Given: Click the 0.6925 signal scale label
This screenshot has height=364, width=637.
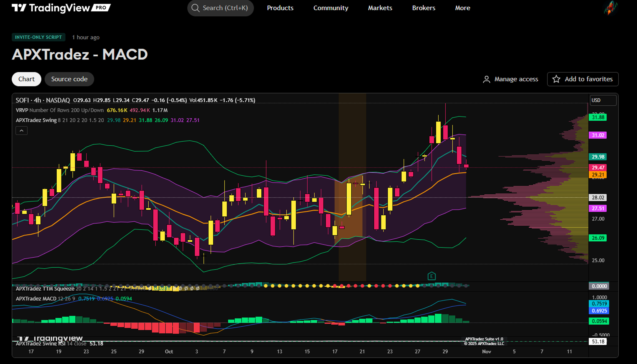Looking at the screenshot, I should click(x=599, y=311).
